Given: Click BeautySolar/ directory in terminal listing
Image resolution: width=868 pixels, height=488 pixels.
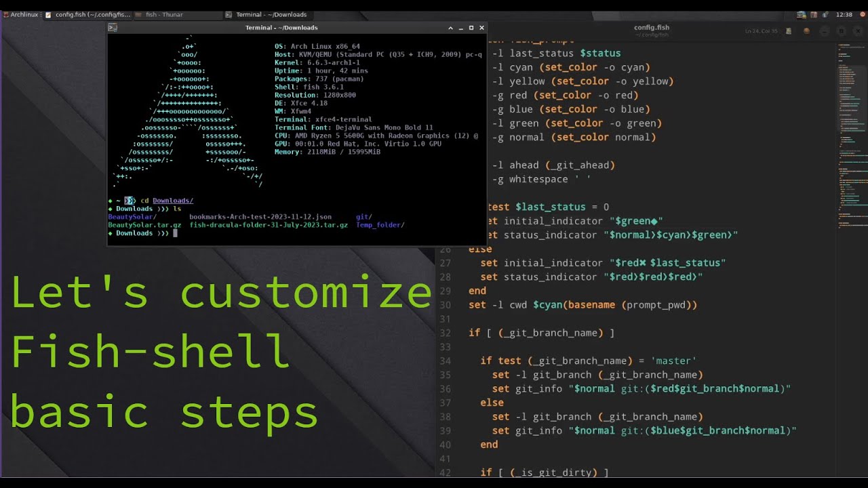Looking at the screenshot, I should (x=132, y=217).
